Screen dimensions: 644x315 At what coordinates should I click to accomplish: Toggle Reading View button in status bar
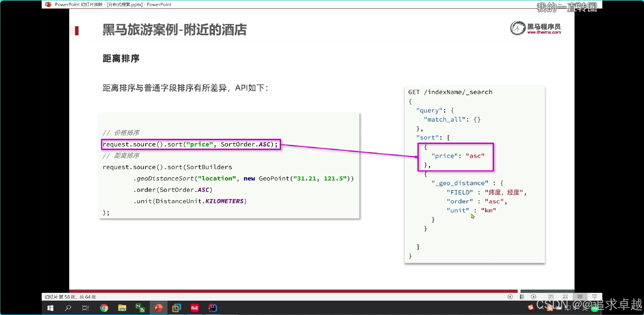pos(580,297)
